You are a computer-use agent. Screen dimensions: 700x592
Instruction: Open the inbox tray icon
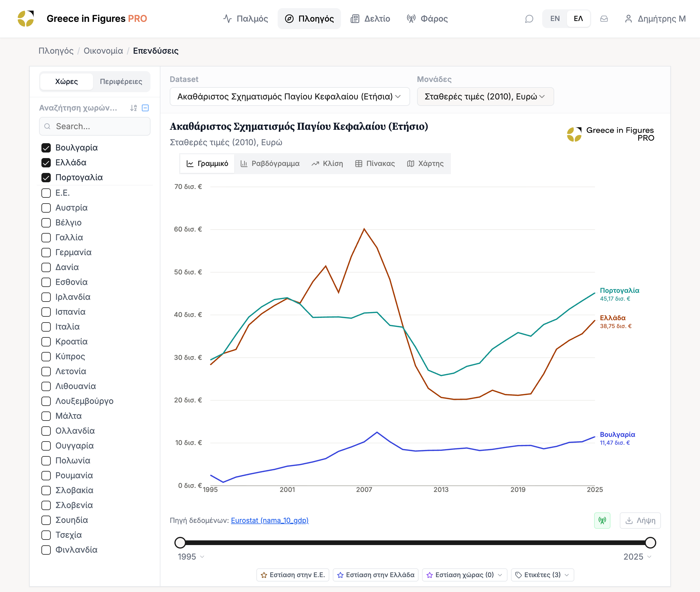click(x=604, y=19)
